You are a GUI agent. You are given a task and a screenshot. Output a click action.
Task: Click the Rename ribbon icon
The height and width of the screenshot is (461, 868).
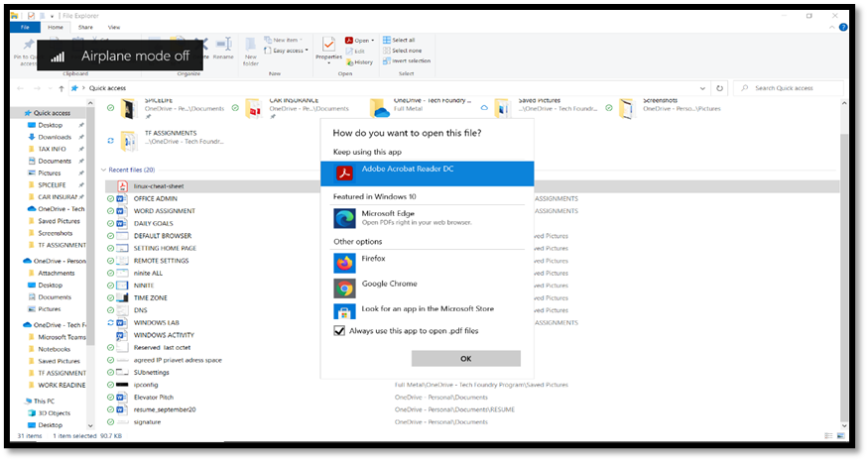[223, 44]
